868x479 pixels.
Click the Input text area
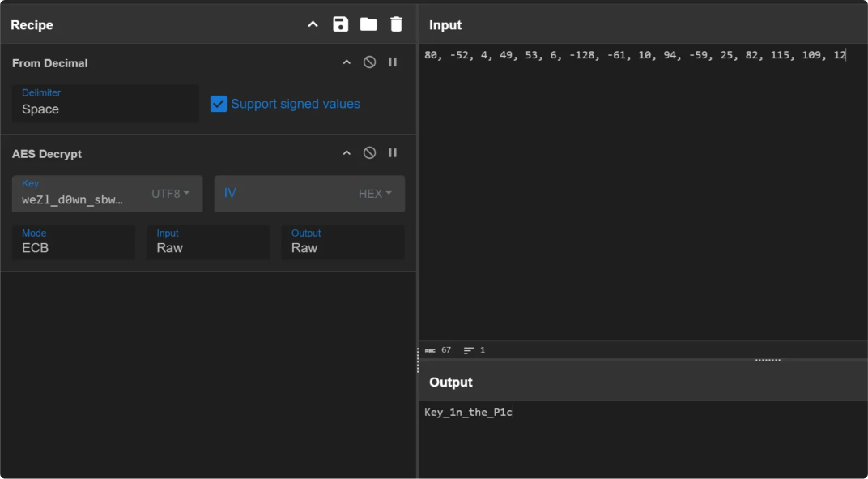point(643,192)
